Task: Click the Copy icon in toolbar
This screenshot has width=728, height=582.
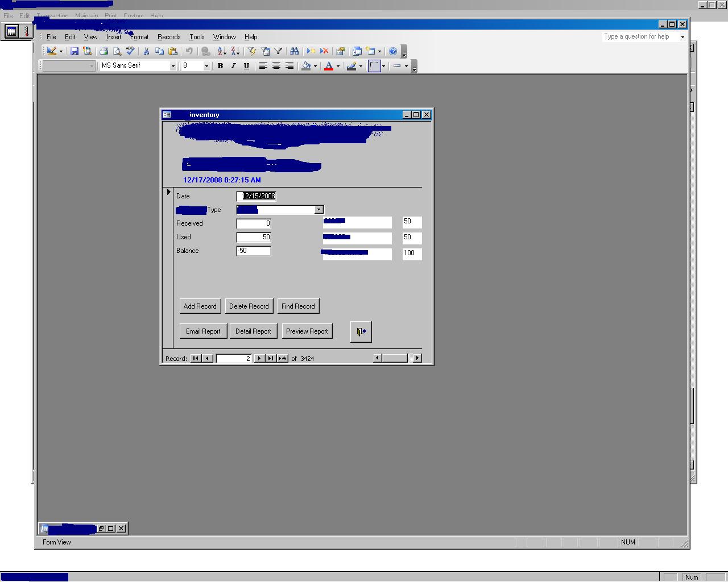Action: pyautogui.click(x=160, y=51)
